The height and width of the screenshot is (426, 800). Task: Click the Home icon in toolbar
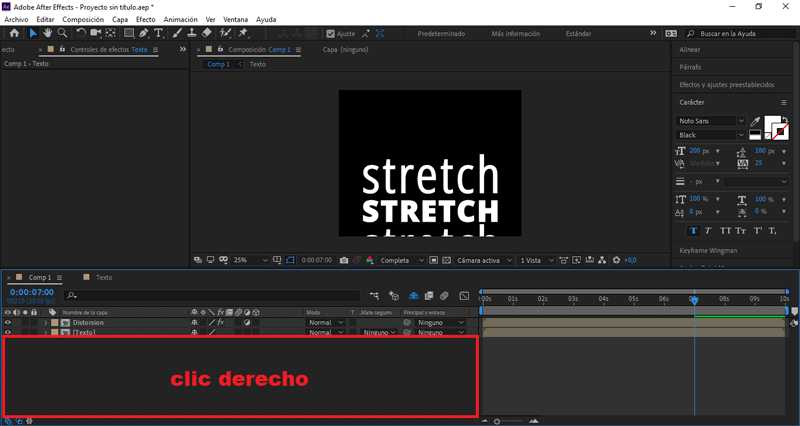[x=13, y=33]
